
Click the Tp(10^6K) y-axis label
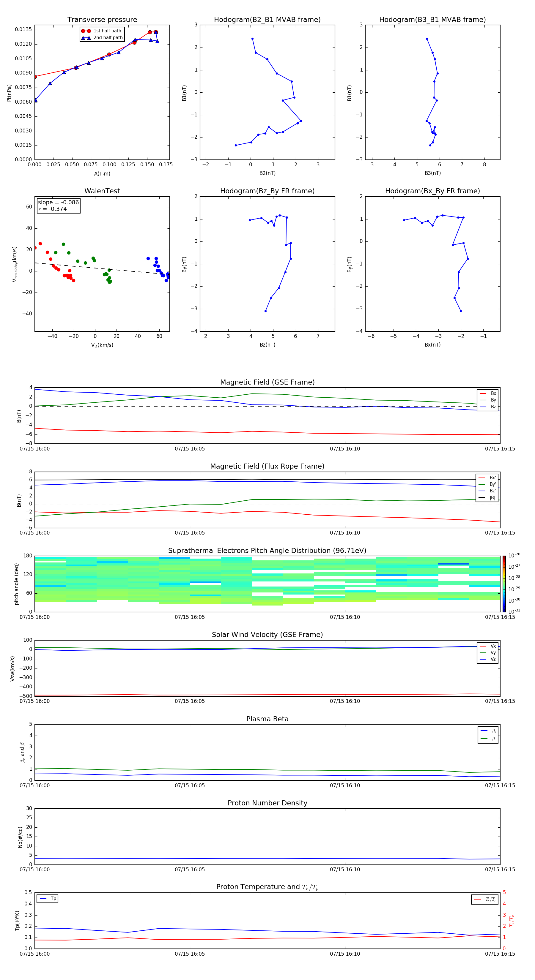17,921
